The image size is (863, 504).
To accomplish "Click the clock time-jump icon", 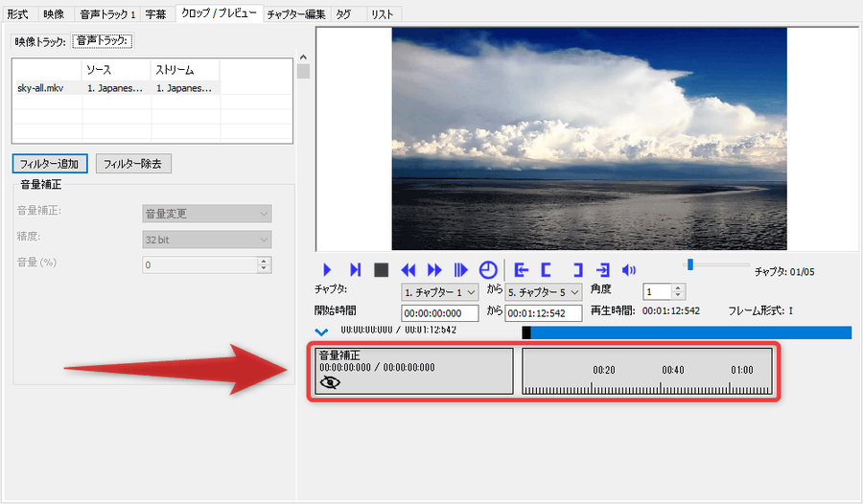I will click(x=488, y=269).
